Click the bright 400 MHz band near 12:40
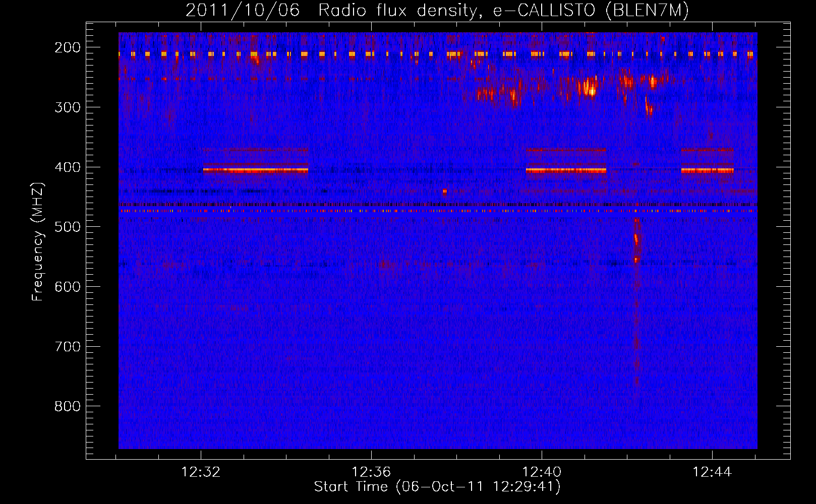This screenshot has width=816, height=504. pyautogui.click(x=566, y=170)
